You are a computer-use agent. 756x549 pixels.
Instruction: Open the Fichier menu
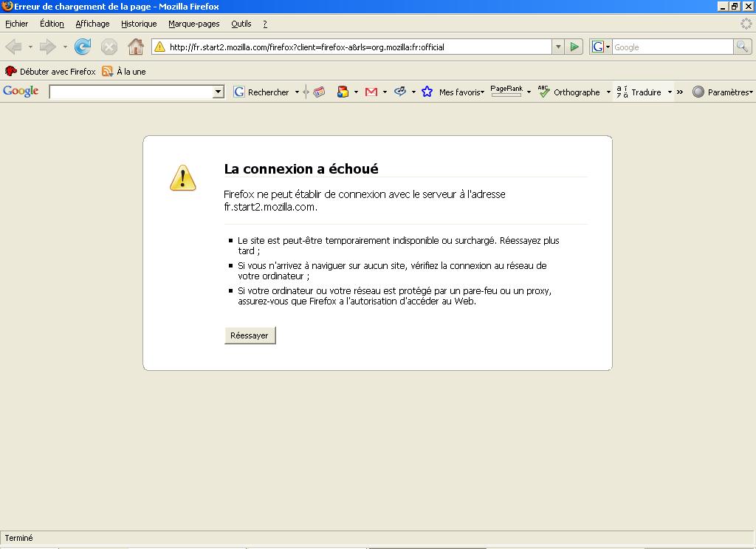click(17, 24)
